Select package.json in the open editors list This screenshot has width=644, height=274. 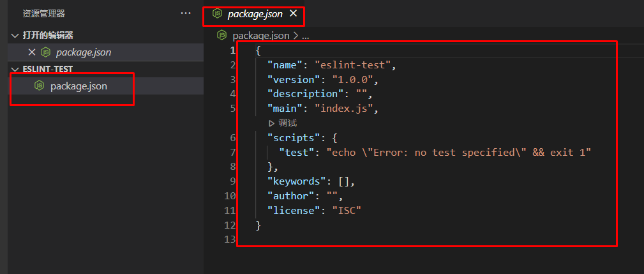click(84, 52)
